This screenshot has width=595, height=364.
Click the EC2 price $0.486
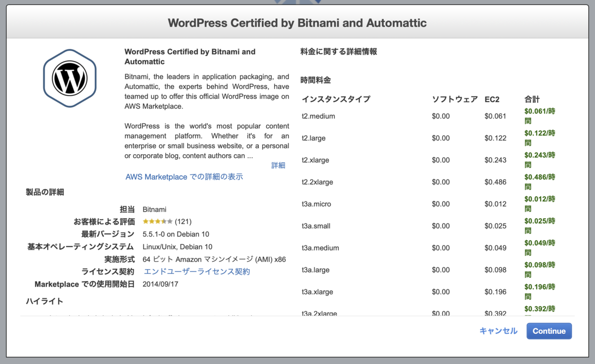click(495, 182)
